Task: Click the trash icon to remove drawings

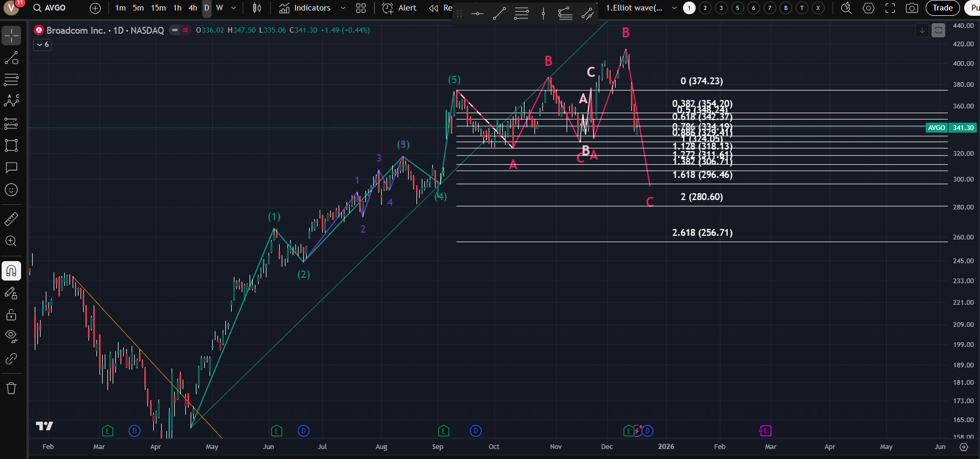Action: pyautogui.click(x=11, y=388)
